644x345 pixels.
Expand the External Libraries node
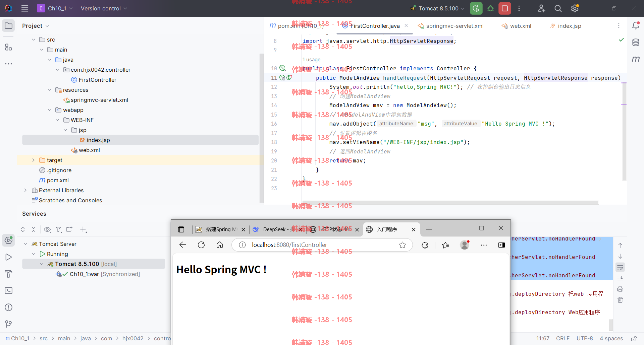point(25,190)
